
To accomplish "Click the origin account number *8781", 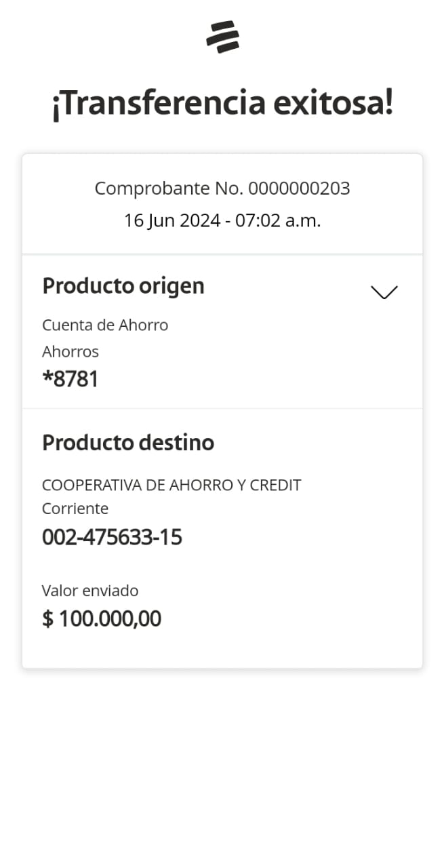I will 70,379.
